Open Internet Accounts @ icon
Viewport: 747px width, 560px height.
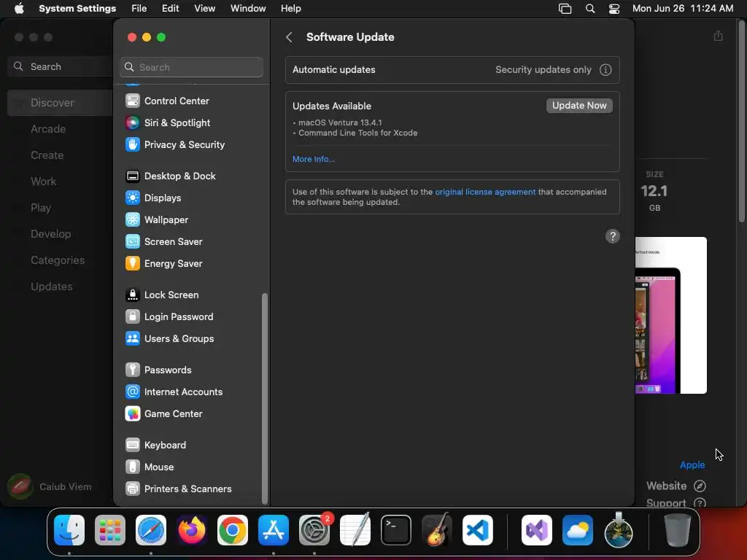click(133, 392)
